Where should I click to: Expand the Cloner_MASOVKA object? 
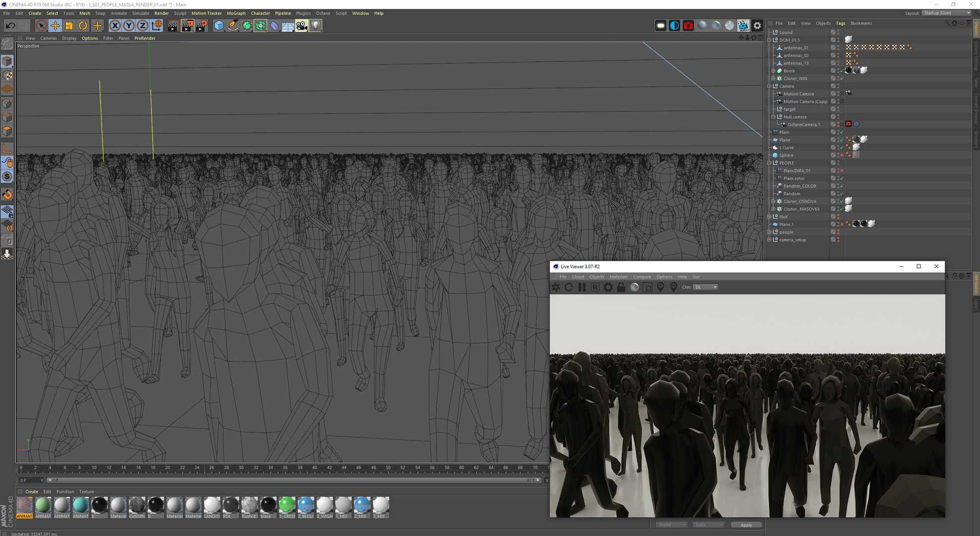click(773, 209)
